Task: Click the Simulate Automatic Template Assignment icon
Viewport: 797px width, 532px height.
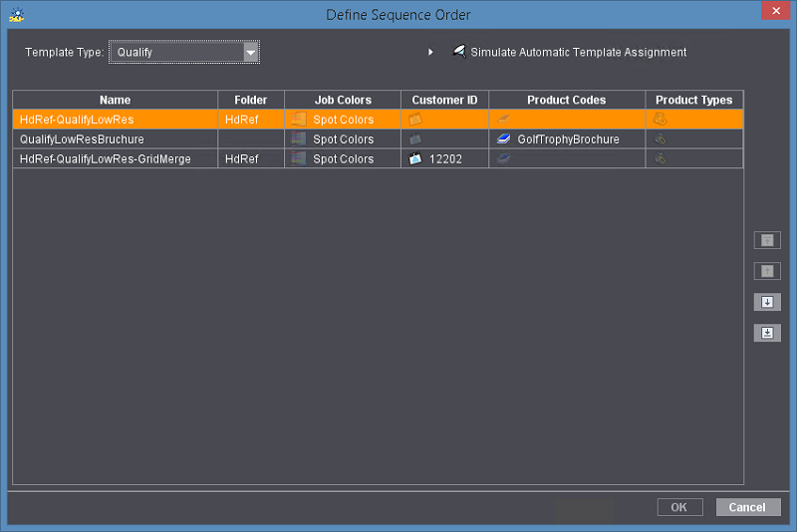Action: [x=458, y=52]
